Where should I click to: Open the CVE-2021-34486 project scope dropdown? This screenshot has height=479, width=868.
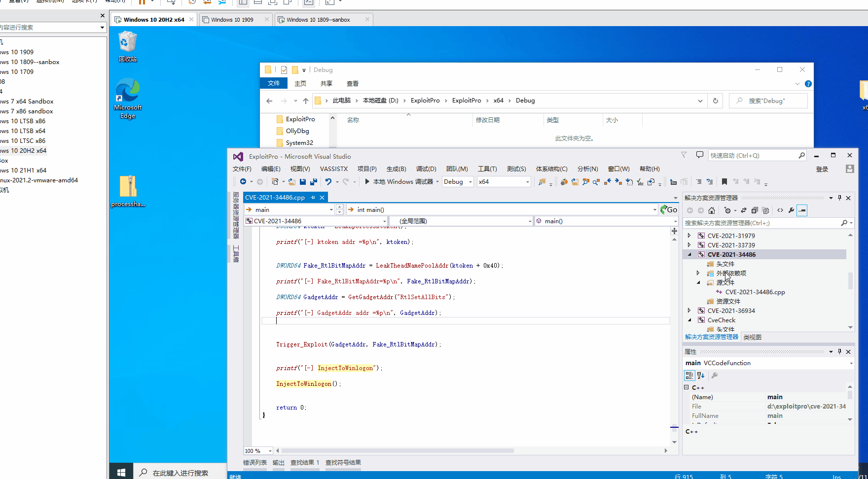point(316,221)
